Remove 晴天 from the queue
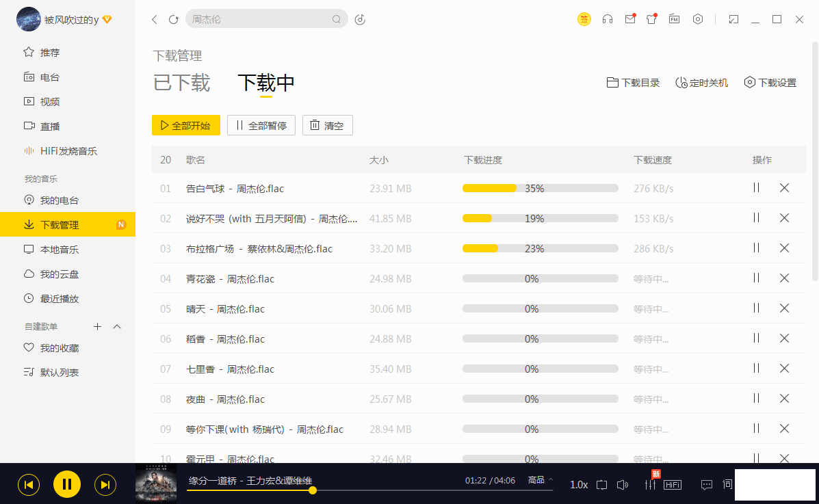 784,308
